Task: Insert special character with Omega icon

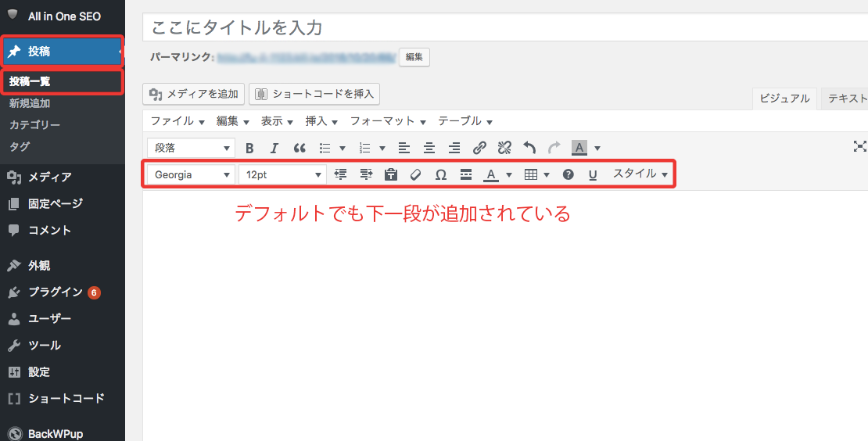Action: point(441,175)
